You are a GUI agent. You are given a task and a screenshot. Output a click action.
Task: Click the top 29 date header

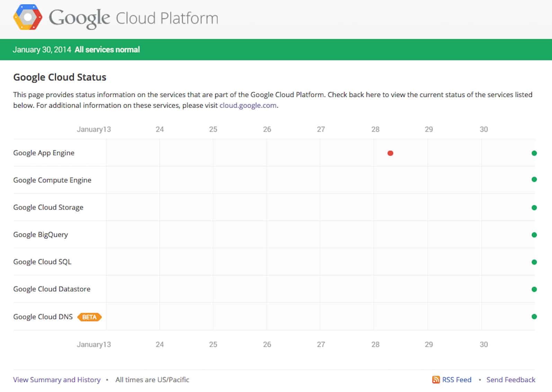(x=429, y=129)
